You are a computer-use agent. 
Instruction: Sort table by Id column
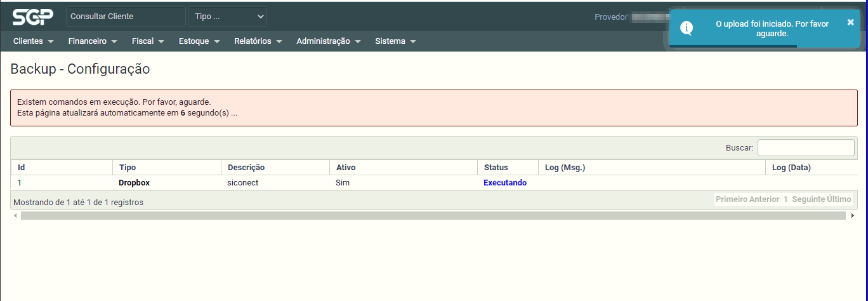pyautogui.click(x=22, y=168)
